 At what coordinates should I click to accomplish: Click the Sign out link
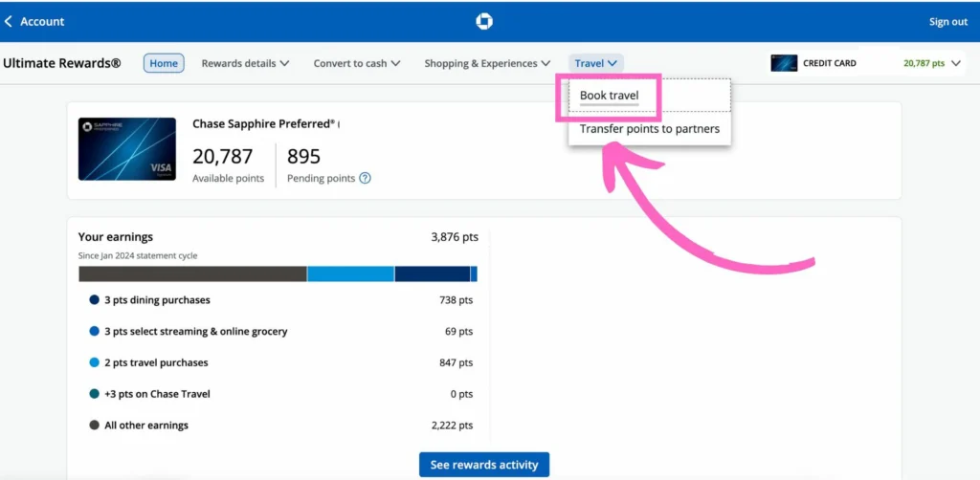click(948, 21)
